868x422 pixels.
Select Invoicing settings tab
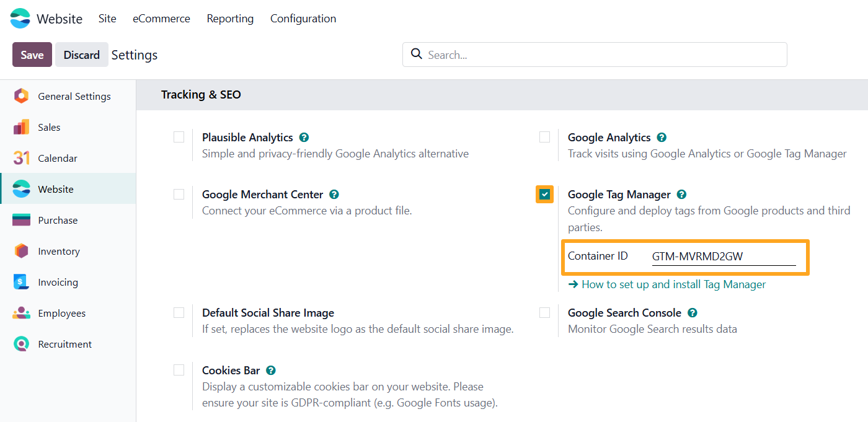pos(68,282)
